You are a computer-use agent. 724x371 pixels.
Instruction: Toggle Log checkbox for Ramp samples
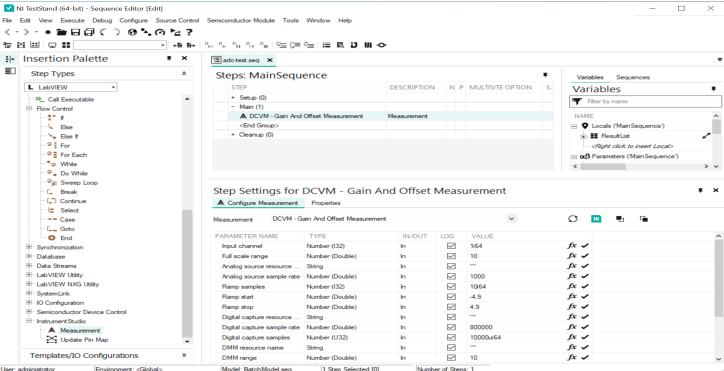pos(452,286)
